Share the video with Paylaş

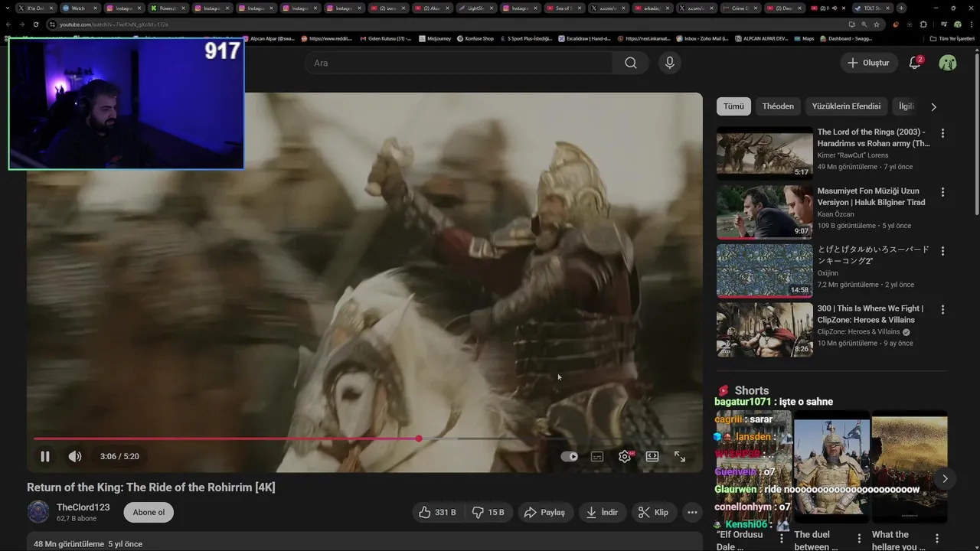click(544, 513)
